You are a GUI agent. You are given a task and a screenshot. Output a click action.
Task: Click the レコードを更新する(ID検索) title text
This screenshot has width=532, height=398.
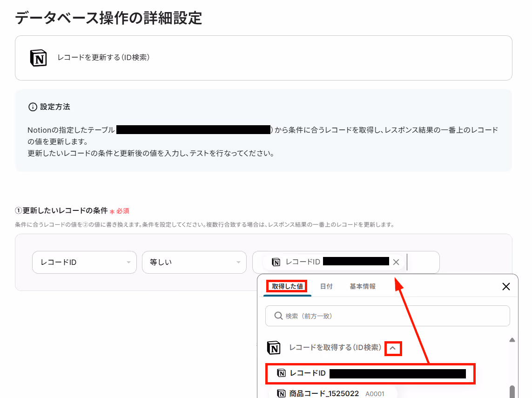tap(103, 58)
